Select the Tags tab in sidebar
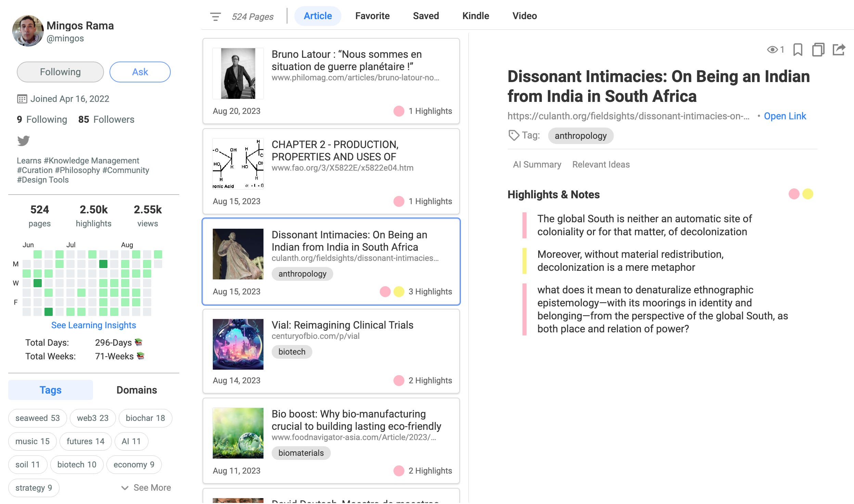The height and width of the screenshot is (504, 854). click(x=51, y=390)
